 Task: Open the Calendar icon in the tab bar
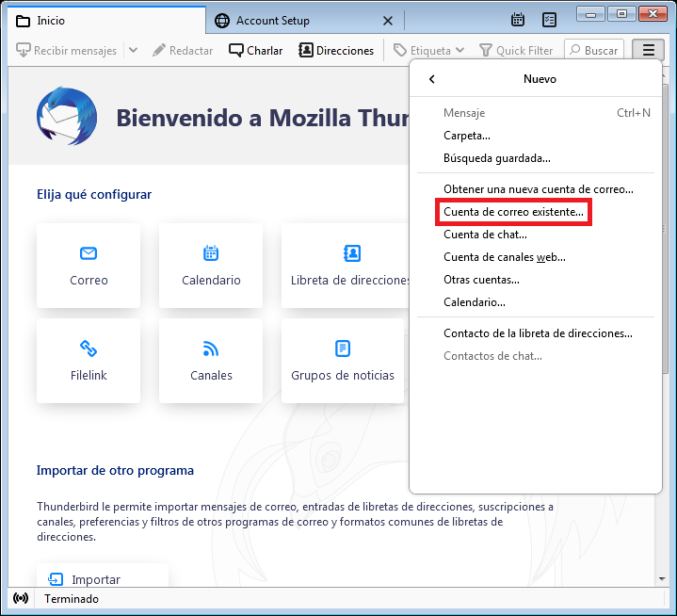point(517,20)
